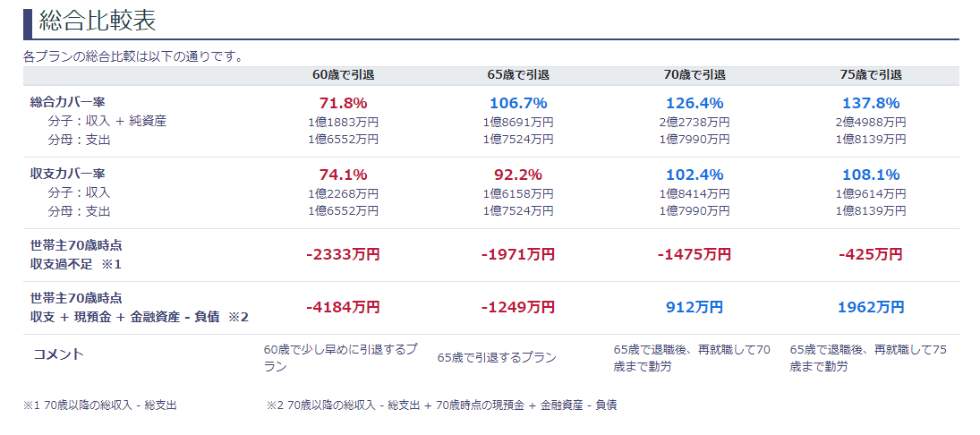This screenshot has width=980, height=435.
Task: Click the blue 912万円 balance figure
Action: [695, 307]
